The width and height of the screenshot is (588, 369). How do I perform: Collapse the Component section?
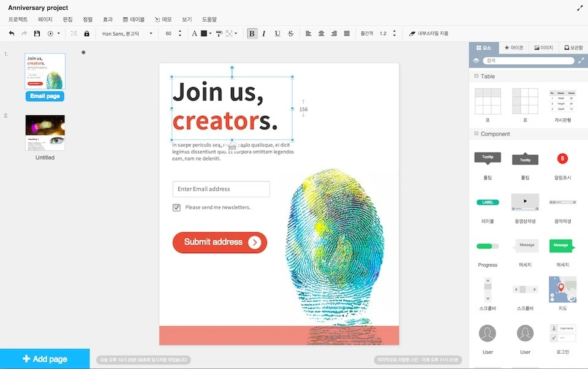coord(477,134)
